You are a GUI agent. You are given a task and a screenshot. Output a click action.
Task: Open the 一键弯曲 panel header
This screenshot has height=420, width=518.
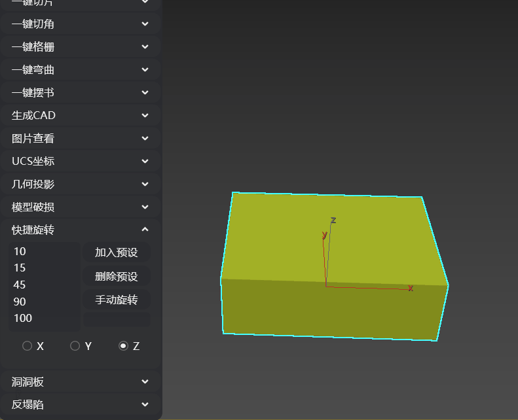81,69
